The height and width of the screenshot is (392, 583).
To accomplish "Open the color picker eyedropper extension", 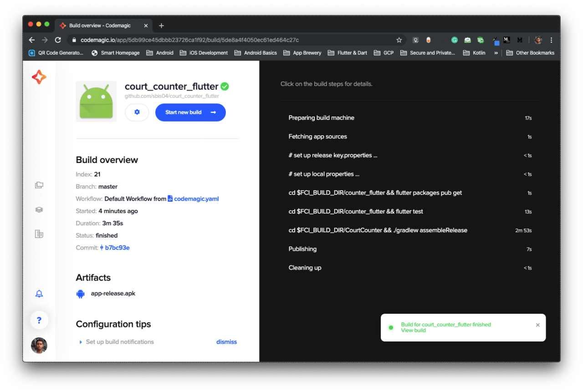I will point(495,41).
